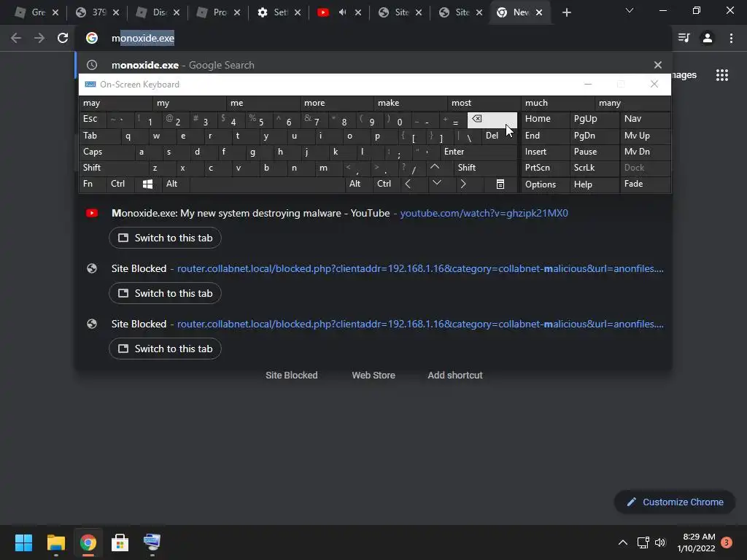The image size is (747, 560).
Task: Open the Web Store shortcut
Action: (373, 376)
